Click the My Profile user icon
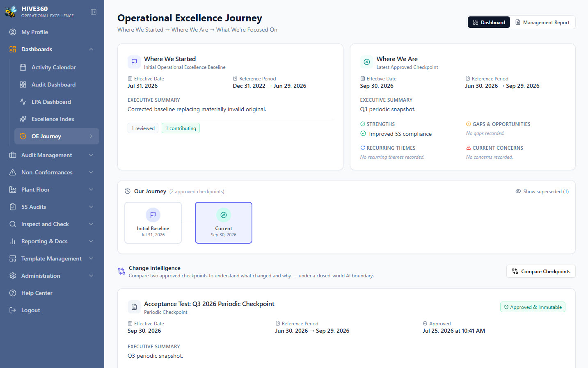Image resolution: width=588 pixels, height=368 pixels. (x=13, y=32)
